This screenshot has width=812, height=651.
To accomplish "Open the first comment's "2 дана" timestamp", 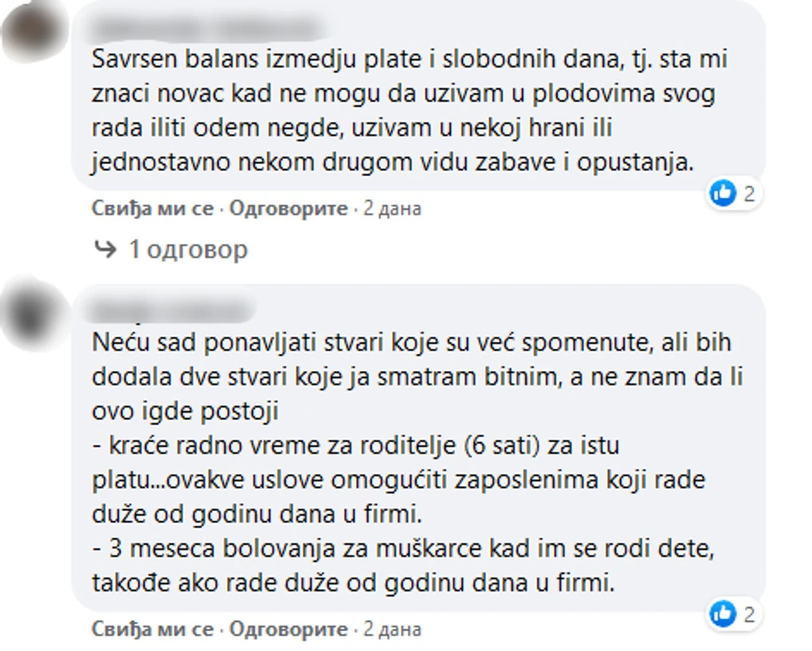I will tap(392, 208).
